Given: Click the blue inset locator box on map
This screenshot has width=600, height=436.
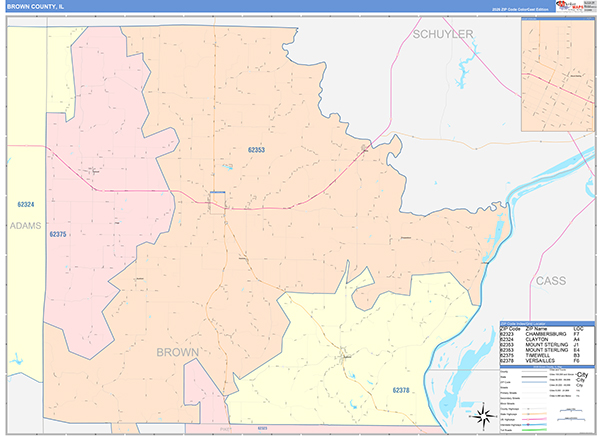Looking at the screenshot, I should click(x=217, y=203).
